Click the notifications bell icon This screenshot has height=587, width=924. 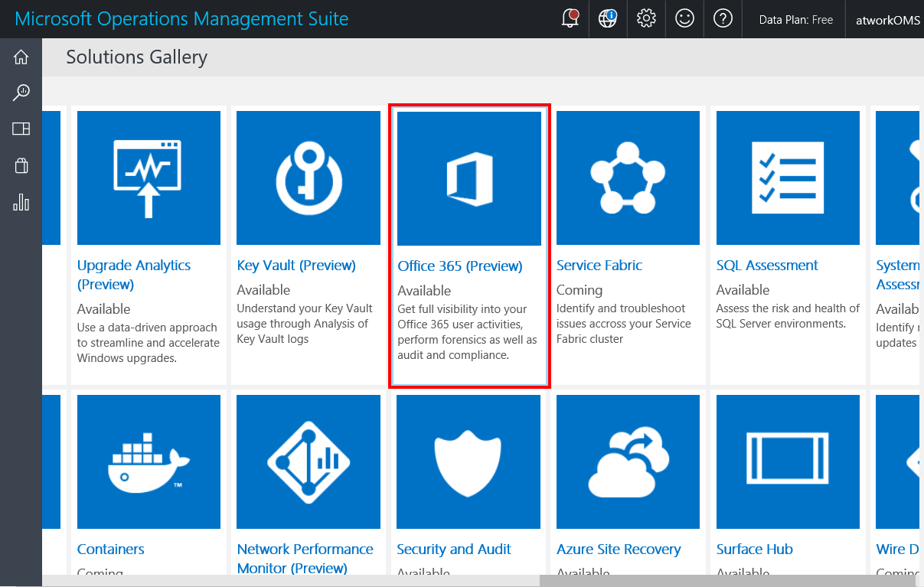[570, 19]
